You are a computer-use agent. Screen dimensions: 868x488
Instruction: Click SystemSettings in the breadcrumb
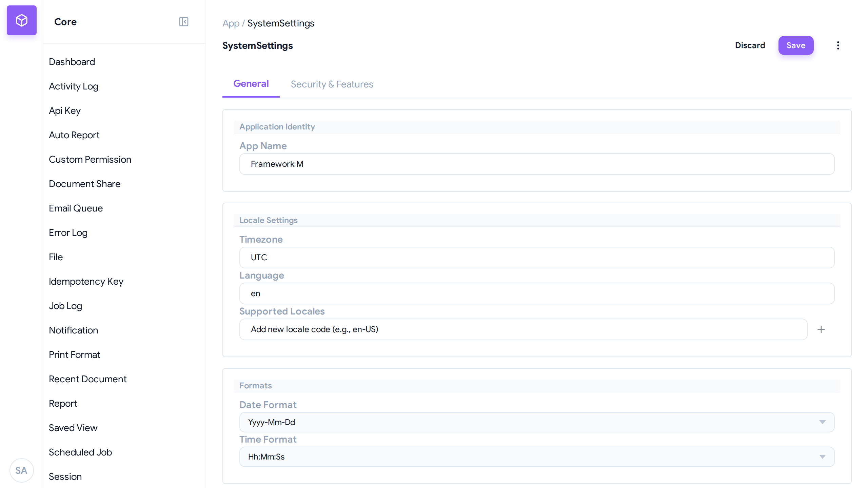[x=281, y=23]
